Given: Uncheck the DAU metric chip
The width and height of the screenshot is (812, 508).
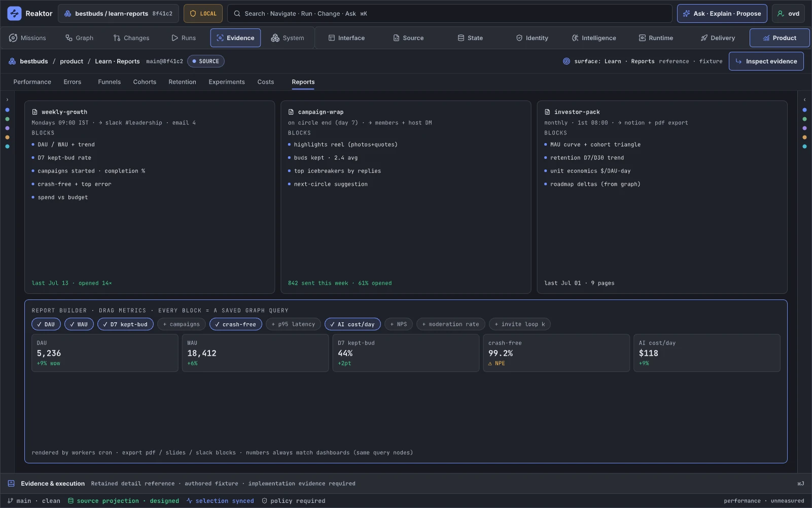Looking at the screenshot, I should coord(46,324).
